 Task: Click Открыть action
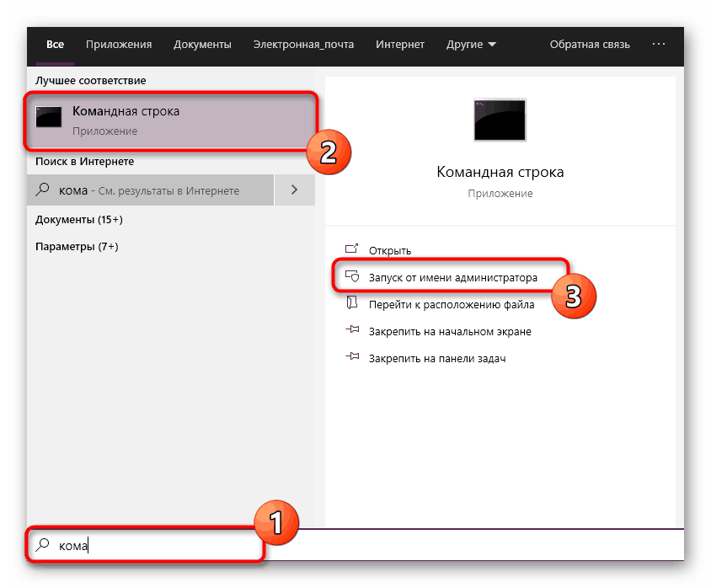(390, 251)
